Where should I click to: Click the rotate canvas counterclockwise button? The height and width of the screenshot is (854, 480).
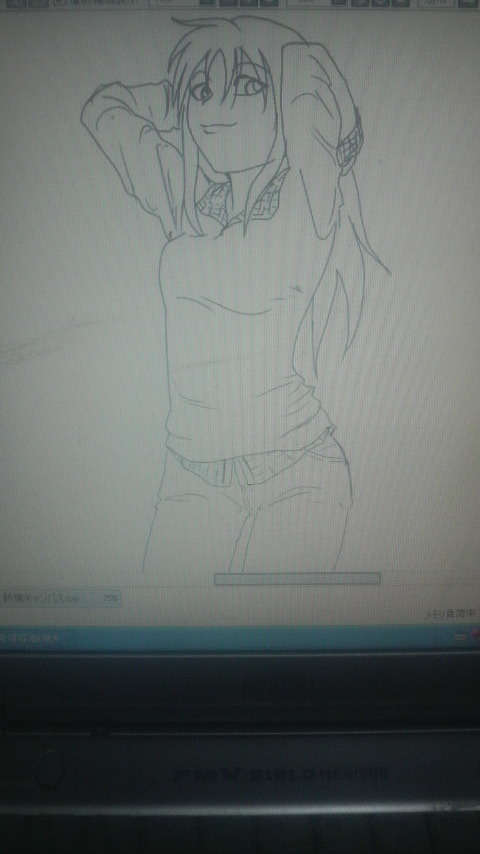pos(339,2)
